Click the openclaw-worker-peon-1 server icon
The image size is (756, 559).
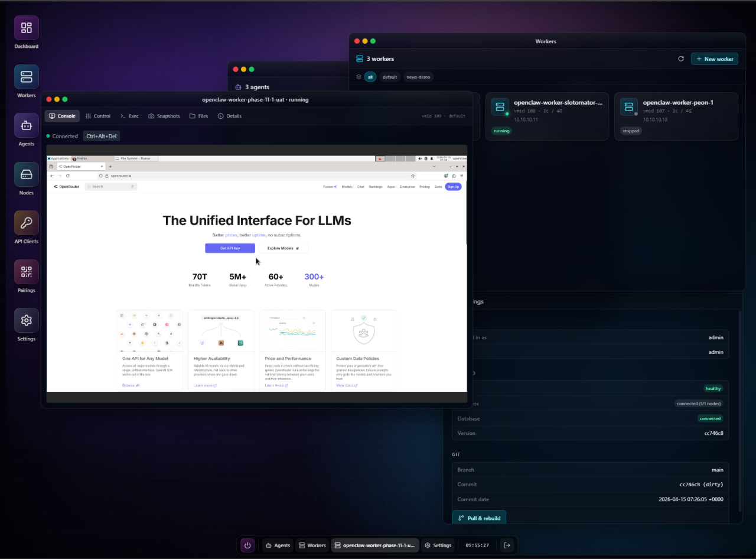[x=628, y=107]
